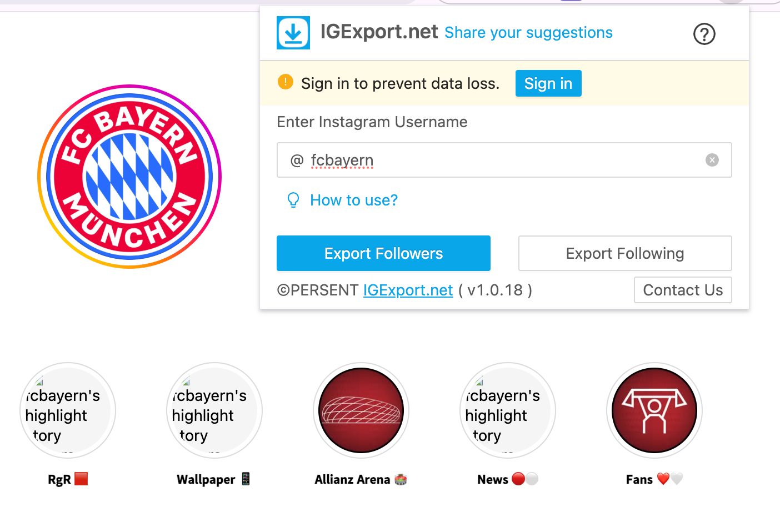Open the help question mark icon
780x532 pixels.
tap(704, 34)
